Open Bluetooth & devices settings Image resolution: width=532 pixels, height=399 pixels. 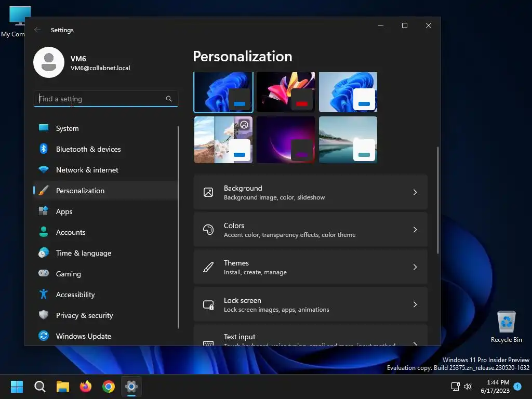pos(105,149)
